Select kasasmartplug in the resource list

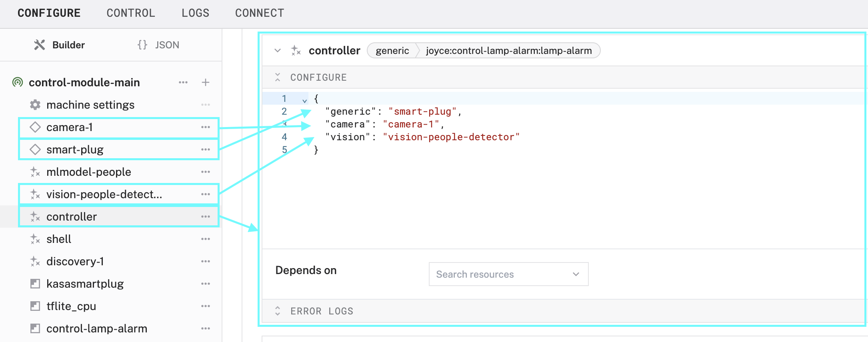tap(85, 284)
